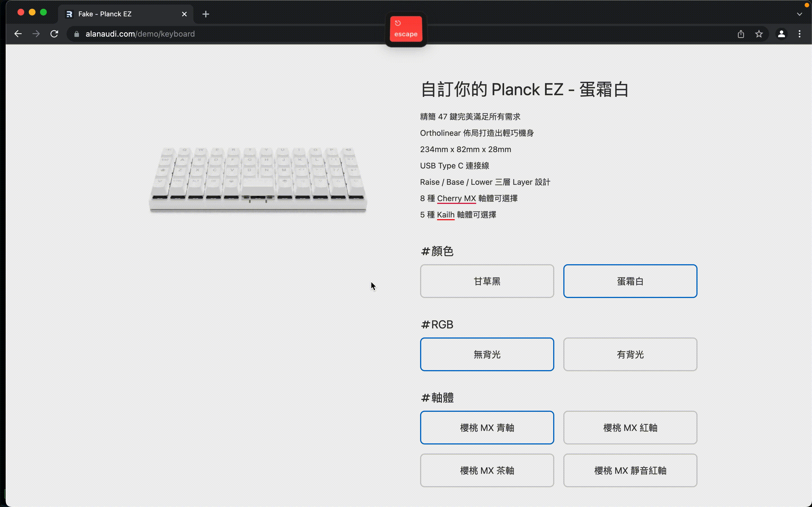Select 甘草黑 color option
Viewport: 812px width, 507px height.
click(487, 281)
